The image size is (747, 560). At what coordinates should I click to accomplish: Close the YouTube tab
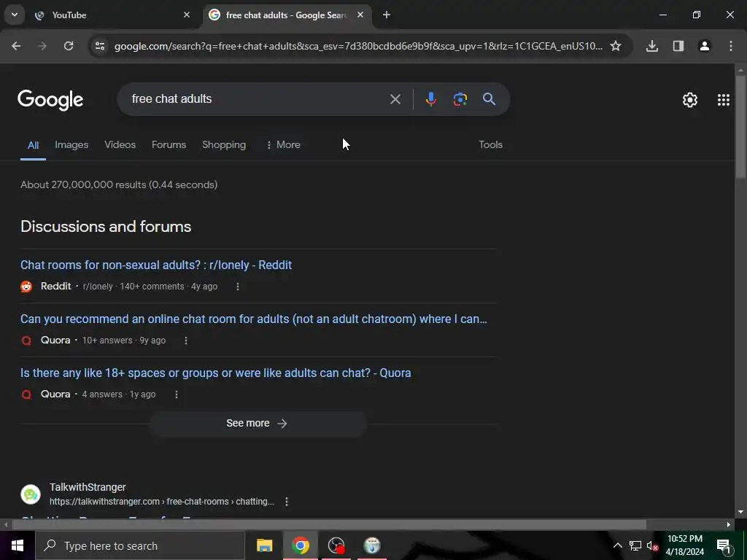pos(187,15)
